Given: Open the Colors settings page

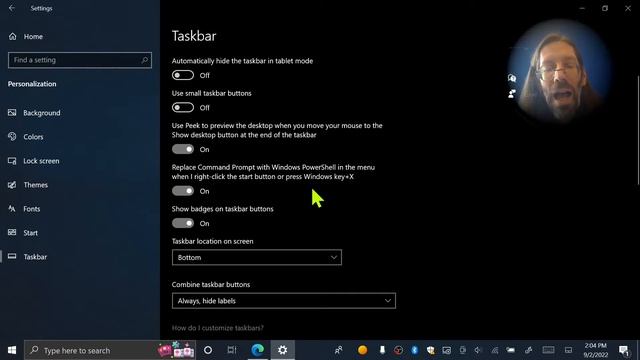Looking at the screenshot, I should coord(33,137).
